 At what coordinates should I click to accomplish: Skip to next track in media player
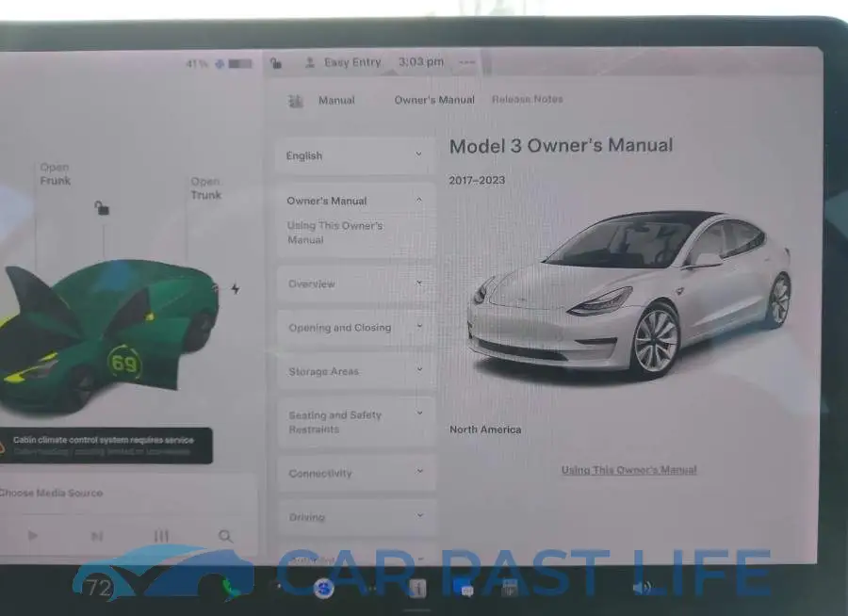pyautogui.click(x=97, y=536)
